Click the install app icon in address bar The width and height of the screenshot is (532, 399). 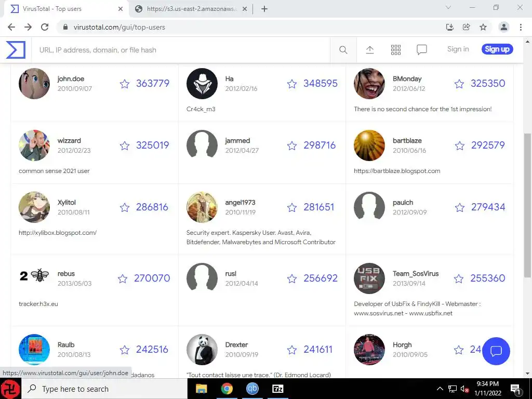449,27
